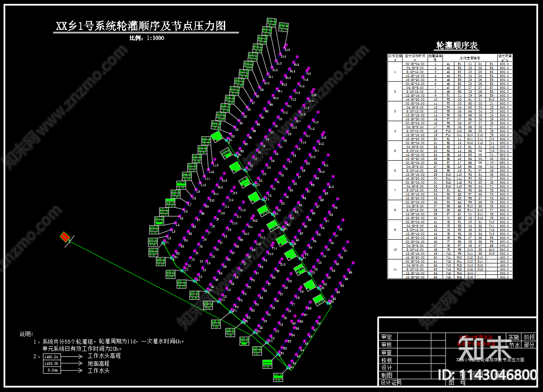Click the 阶段 cell in title block
The height and width of the screenshot is (392, 543).
[530, 337]
